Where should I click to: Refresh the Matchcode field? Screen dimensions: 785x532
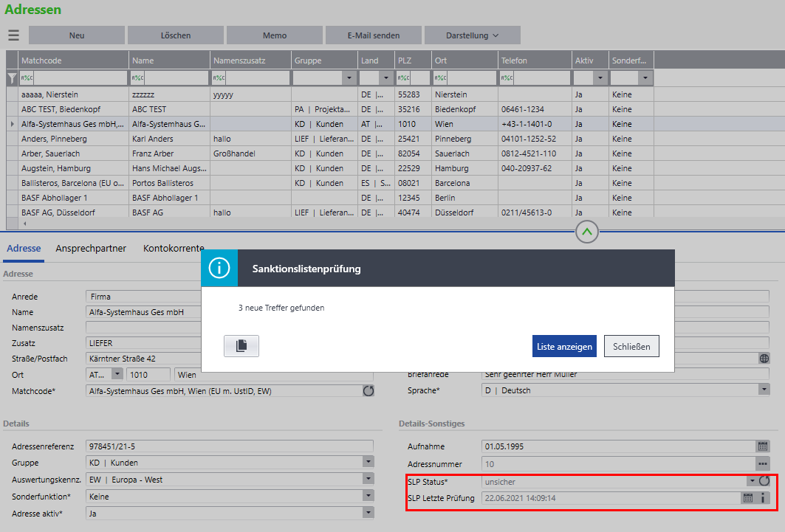[x=368, y=391]
